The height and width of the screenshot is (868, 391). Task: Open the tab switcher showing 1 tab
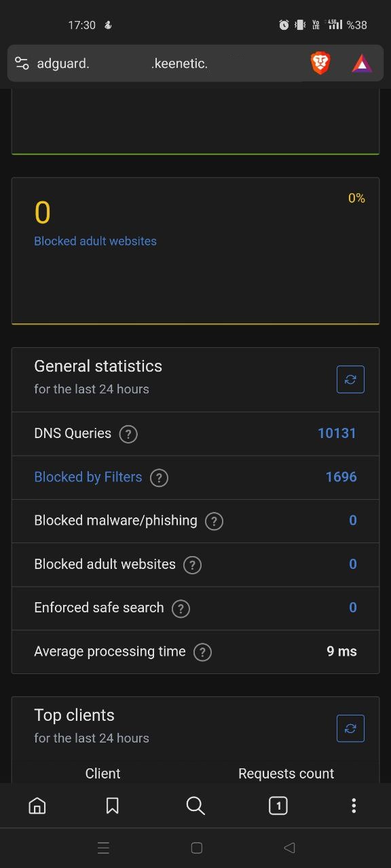pyautogui.click(x=278, y=806)
